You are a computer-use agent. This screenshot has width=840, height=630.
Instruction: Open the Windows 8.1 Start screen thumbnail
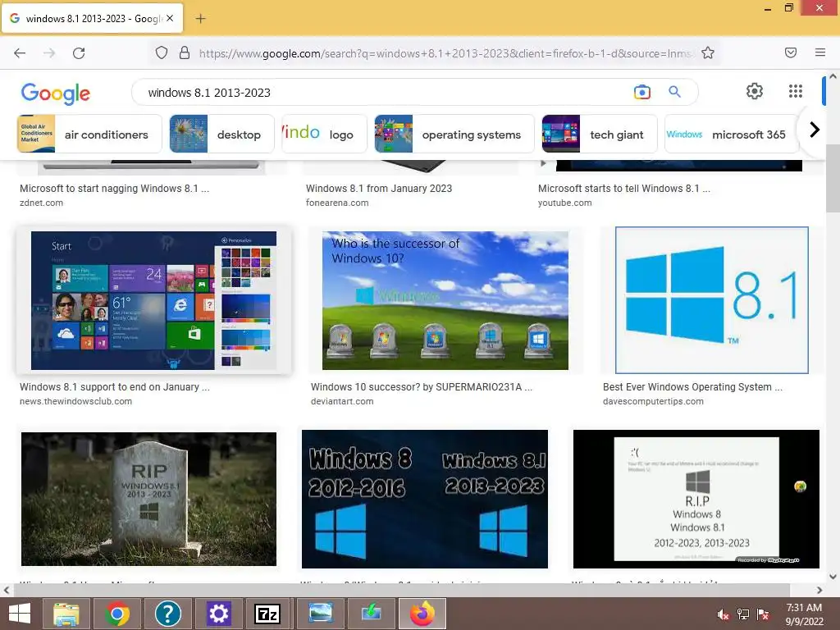[x=153, y=300]
